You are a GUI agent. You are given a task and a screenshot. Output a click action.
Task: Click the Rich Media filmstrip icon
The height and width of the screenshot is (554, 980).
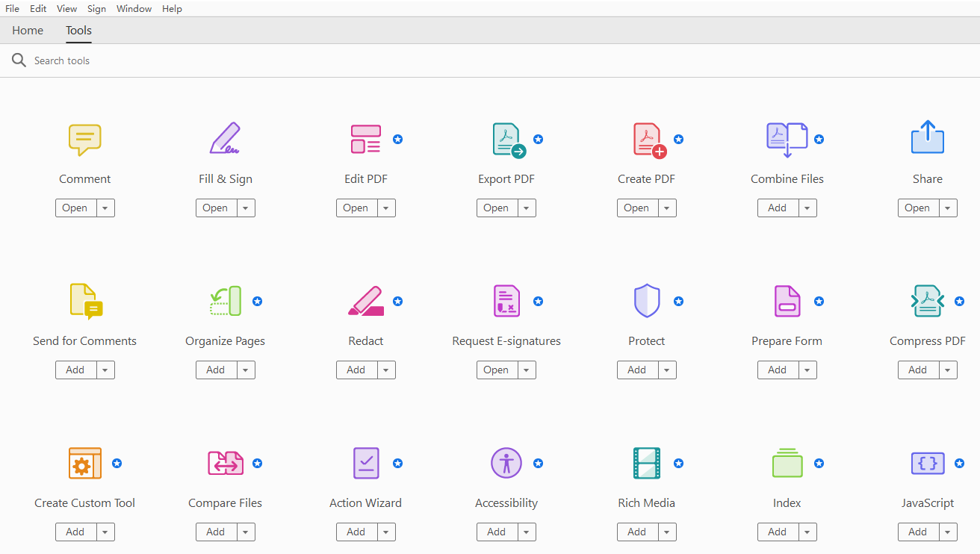coord(647,463)
